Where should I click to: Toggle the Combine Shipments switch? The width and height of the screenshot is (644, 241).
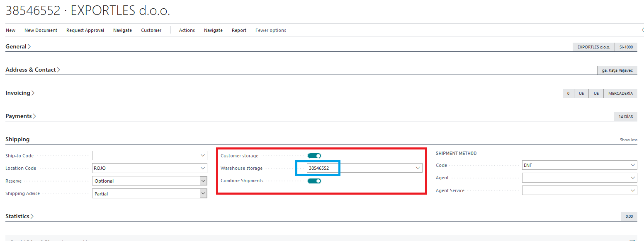(x=314, y=181)
